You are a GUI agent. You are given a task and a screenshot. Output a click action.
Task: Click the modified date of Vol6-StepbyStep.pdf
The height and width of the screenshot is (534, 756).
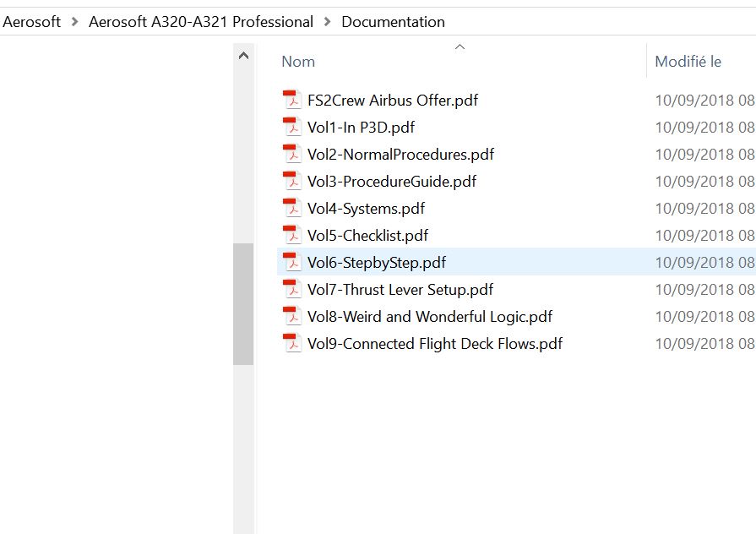[x=704, y=263]
